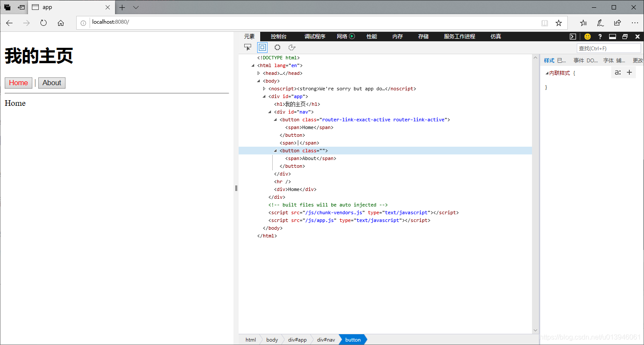Collapse the html element node
Image resolution: width=644 pixels, height=345 pixels.
(253, 65)
